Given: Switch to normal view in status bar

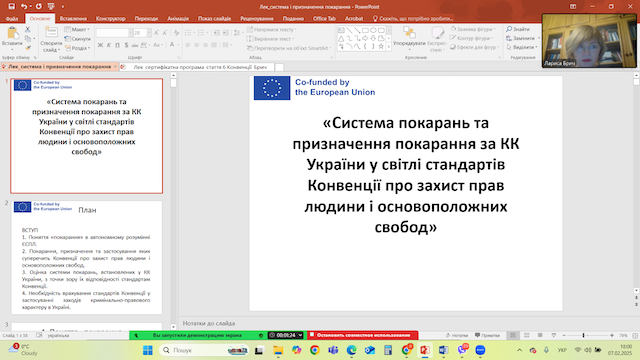Looking at the screenshot, I should pos(513,335).
